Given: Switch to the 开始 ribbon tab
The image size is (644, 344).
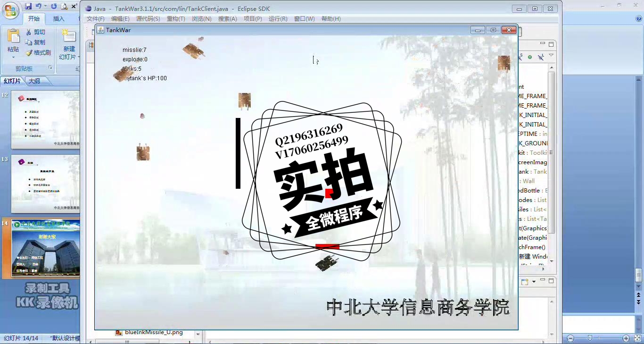Looking at the screenshot, I should (x=34, y=19).
